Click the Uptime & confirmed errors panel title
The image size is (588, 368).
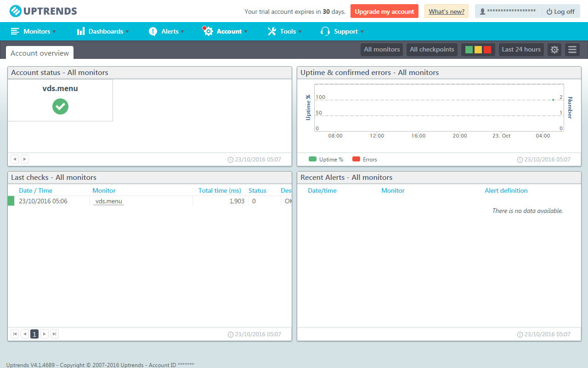tap(370, 72)
